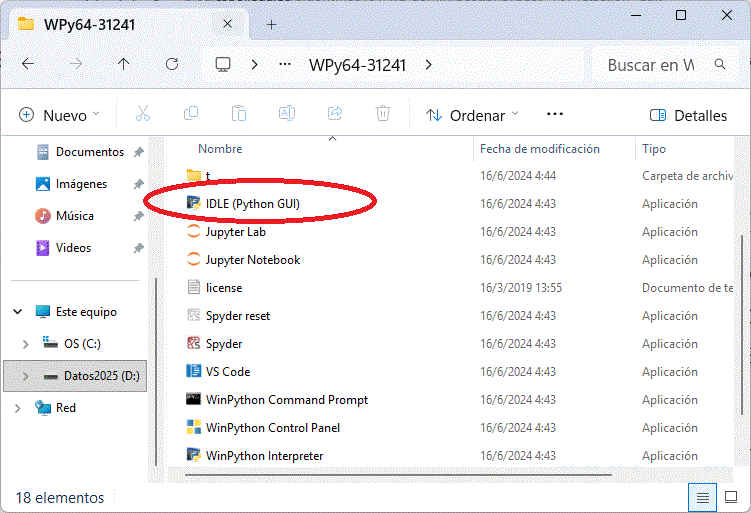Select Red in the navigation pane
This screenshot has height=513, width=751.
pos(66,408)
